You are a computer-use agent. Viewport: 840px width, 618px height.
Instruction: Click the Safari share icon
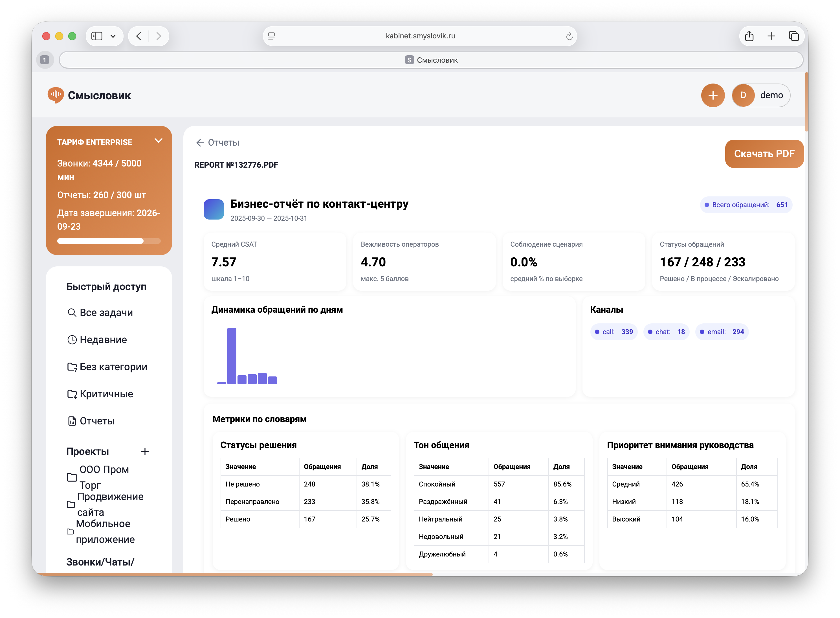click(x=749, y=36)
